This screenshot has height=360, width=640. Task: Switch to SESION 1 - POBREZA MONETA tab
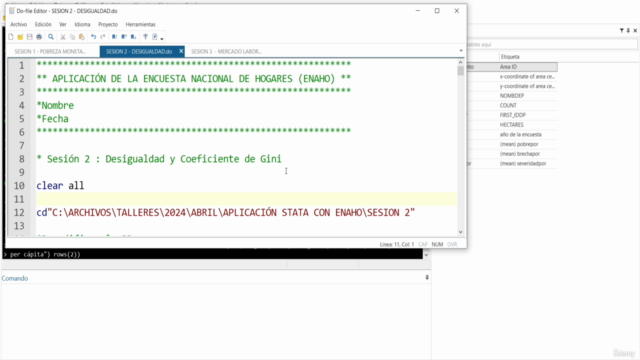[x=50, y=51]
